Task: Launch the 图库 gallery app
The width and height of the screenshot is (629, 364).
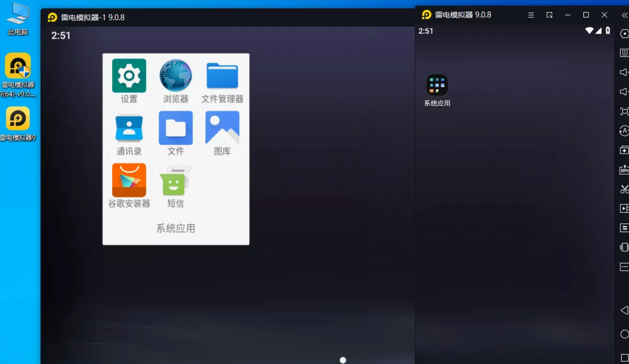Action: click(222, 132)
